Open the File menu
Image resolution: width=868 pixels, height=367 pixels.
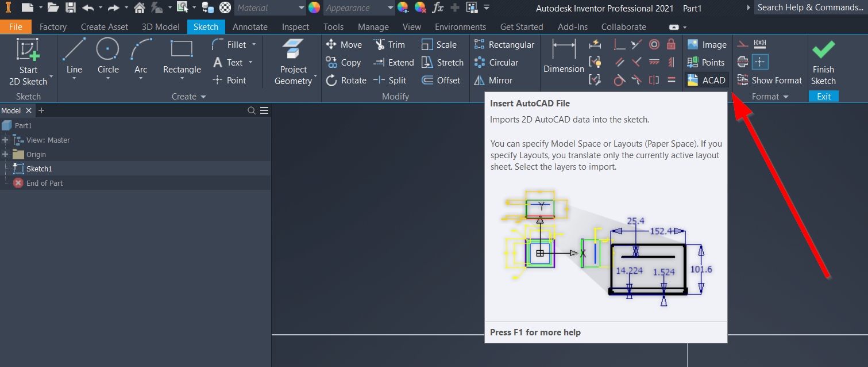tap(16, 26)
